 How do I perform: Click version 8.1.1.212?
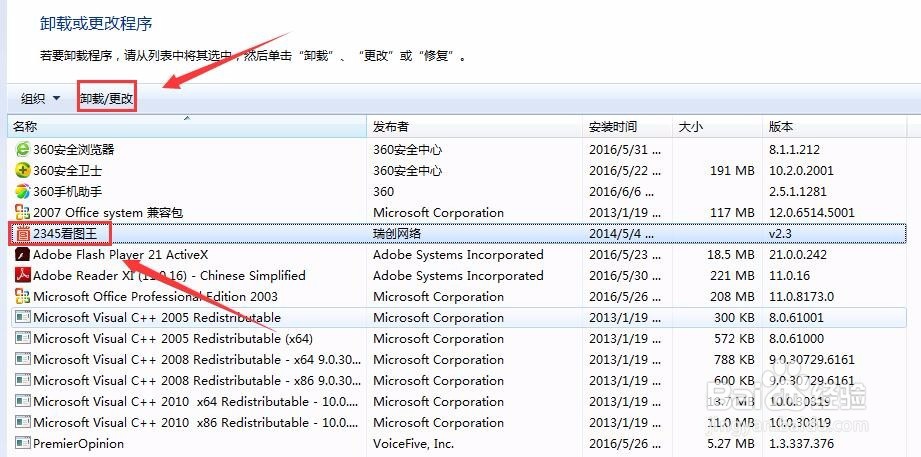coord(794,150)
